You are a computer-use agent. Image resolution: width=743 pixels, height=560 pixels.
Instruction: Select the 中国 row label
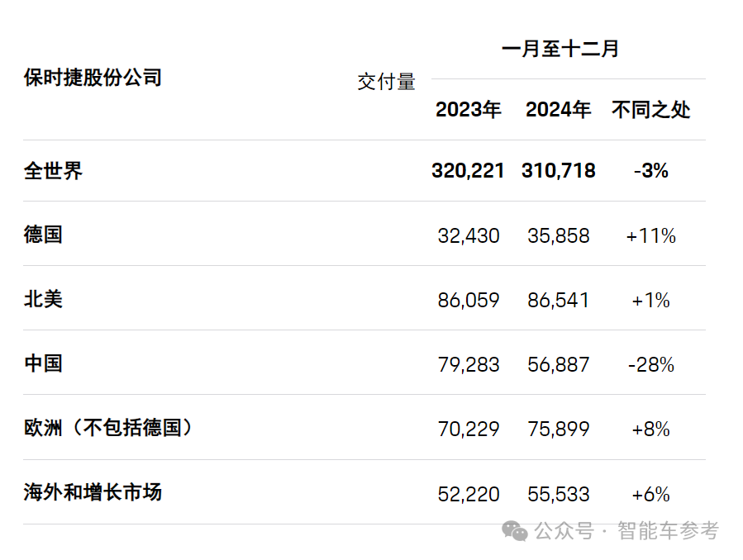coord(44,363)
